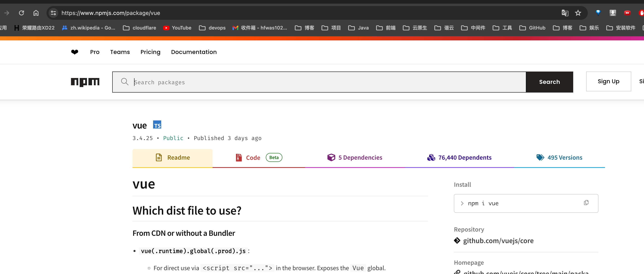Open the 前端 bookmark folder

click(386, 28)
